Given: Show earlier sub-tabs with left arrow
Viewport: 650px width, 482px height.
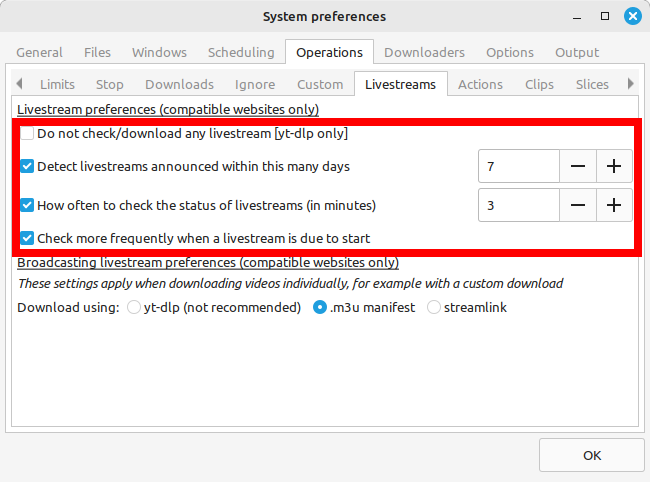Looking at the screenshot, I should tap(19, 84).
